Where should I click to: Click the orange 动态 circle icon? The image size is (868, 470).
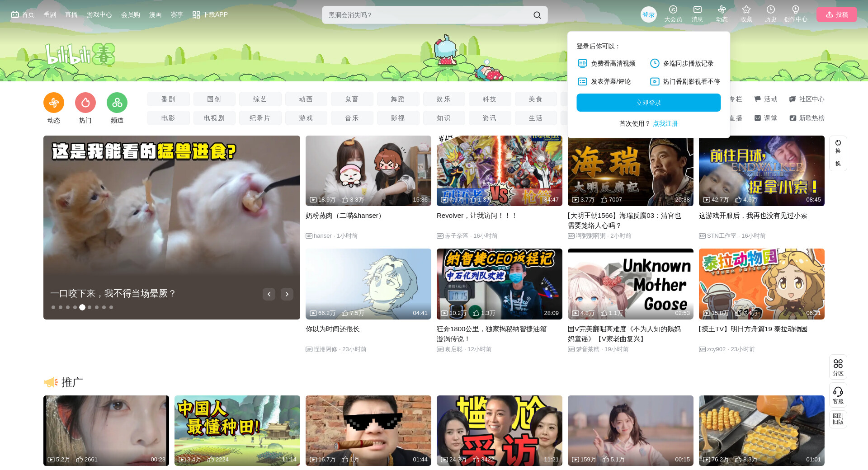click(54, 103)
